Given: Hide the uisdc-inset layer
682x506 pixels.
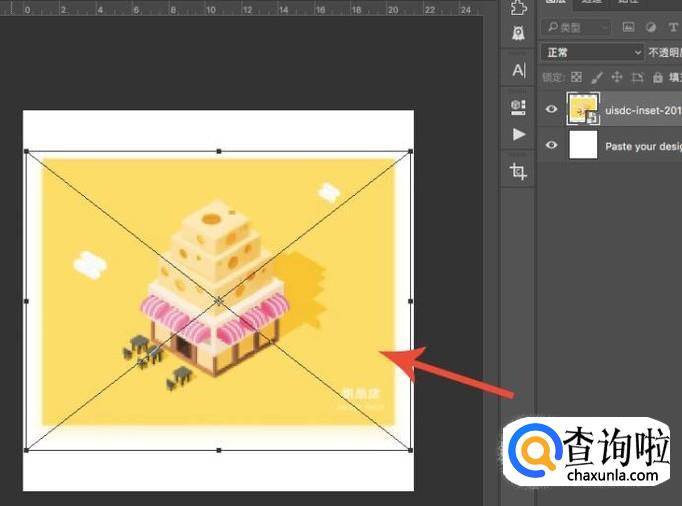Looking at the screenshot, I should (x=551, y=109).
